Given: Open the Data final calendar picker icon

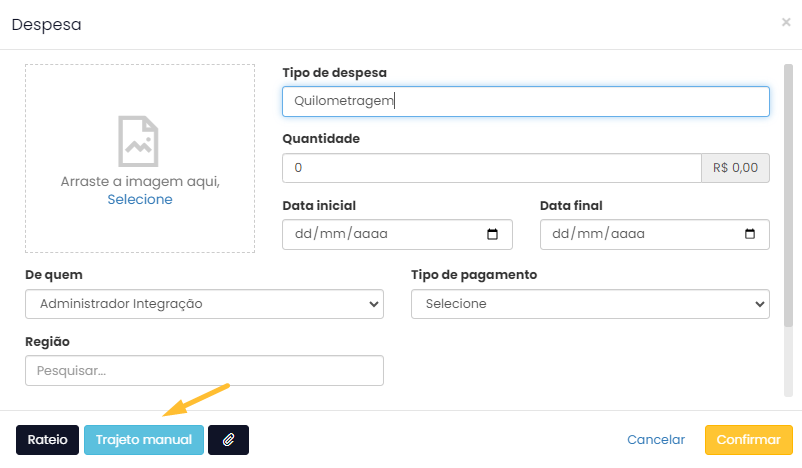Looking at the screenshot, I should [x=749, y=234].
